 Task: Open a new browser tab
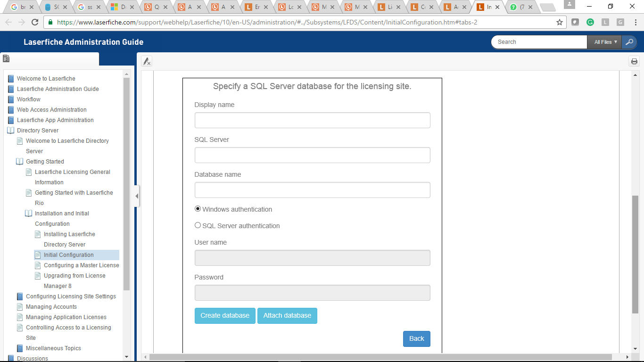547,8
